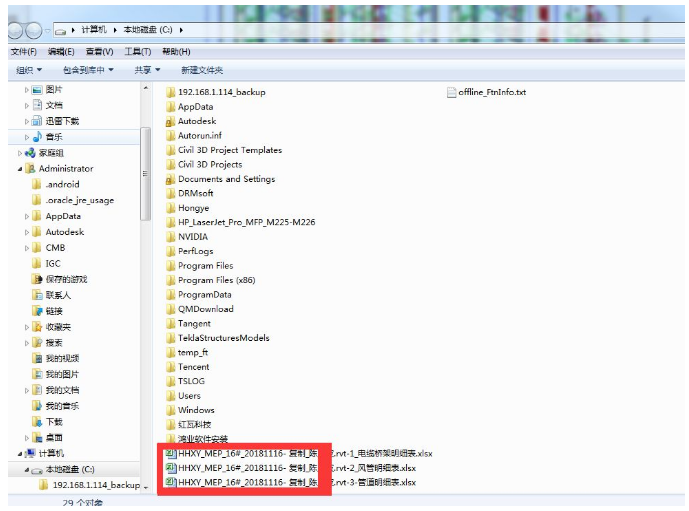
Task: Expand the 收藏夹 tree node
Action: click(x=27, y=327)
